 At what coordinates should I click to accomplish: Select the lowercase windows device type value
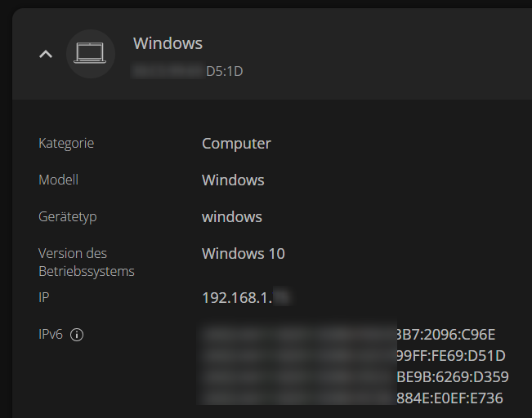point(231,217)
